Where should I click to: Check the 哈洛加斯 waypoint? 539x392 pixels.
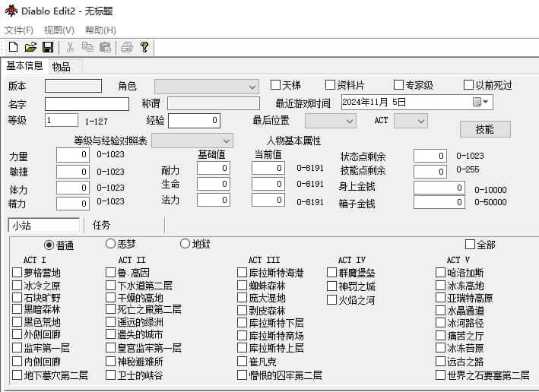(x=460, y=273)
